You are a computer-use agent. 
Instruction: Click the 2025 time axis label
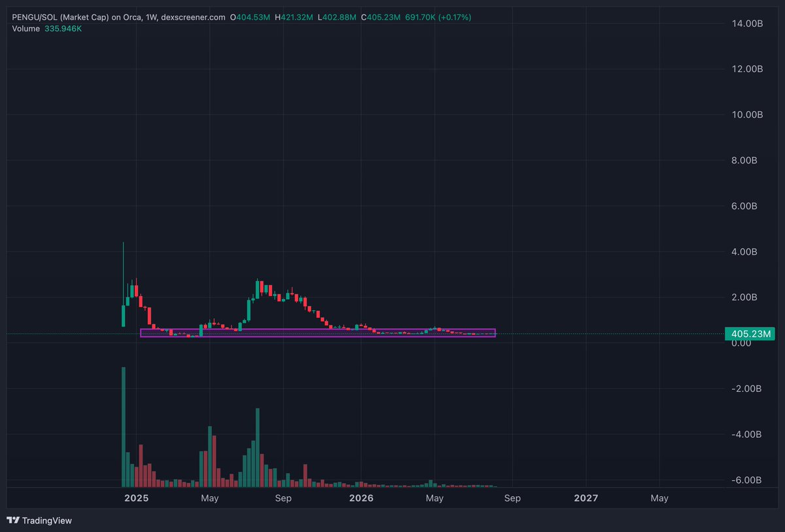pyautogui.click(x=137, y=499)
